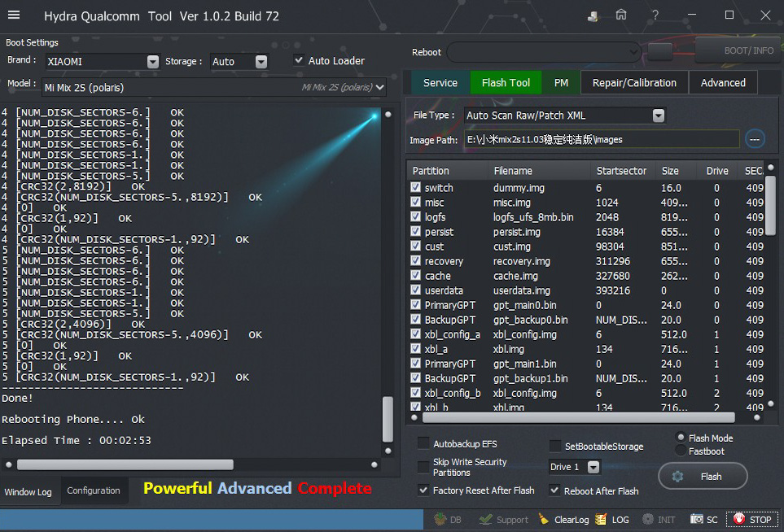Take a screenshot with the SC button
Image resolution: width=784 pixels, height=532 pixels.
(x=704, y=520)
